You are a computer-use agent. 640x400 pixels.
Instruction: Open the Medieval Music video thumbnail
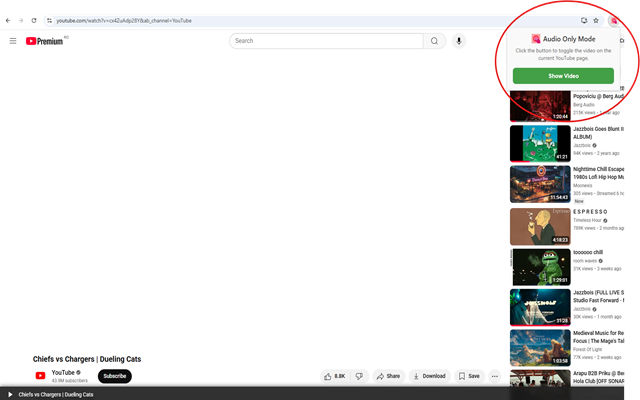click(540, 348)
